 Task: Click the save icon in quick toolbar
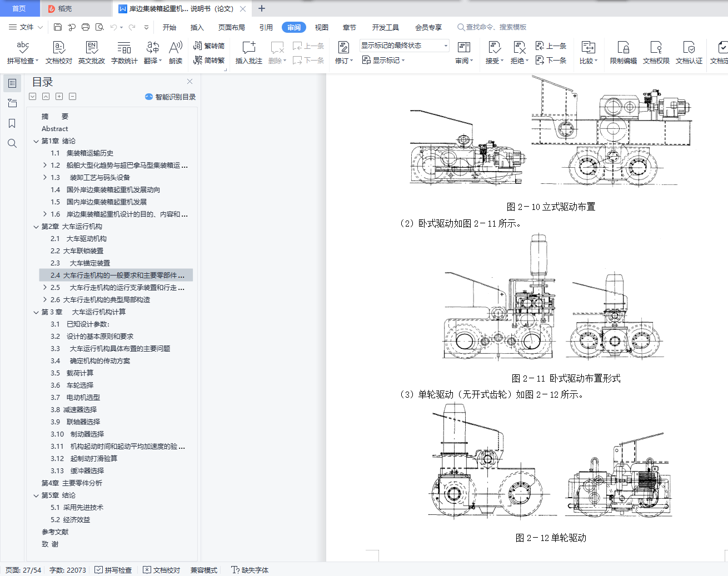pyautogui.click(x=58, y=27)
